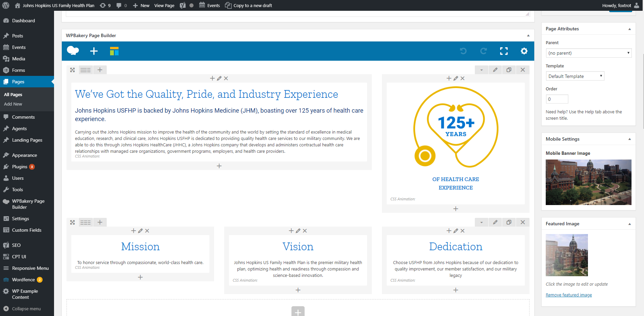
Task: Open the Parent page dropdown
Action: tap(588, 53)
